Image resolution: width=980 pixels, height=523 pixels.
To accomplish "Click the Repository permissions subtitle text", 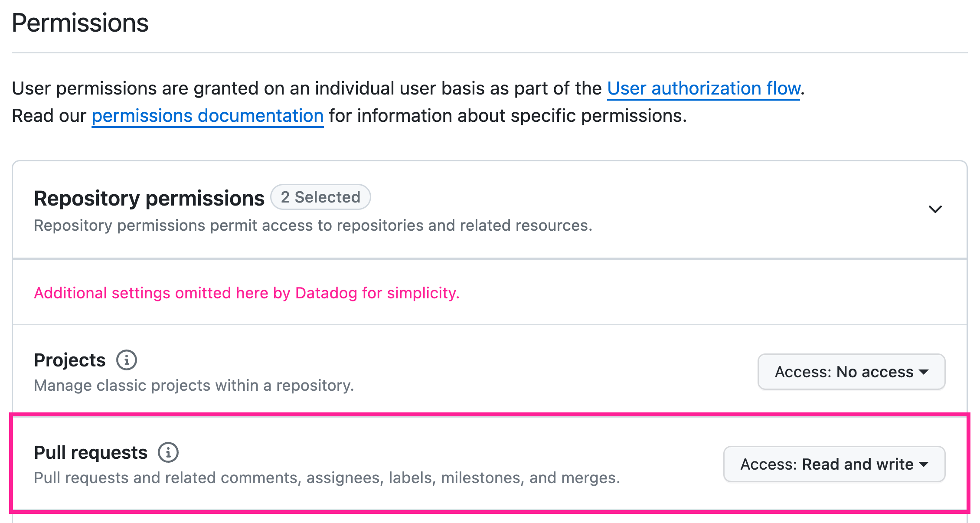I will click(313, 226).
